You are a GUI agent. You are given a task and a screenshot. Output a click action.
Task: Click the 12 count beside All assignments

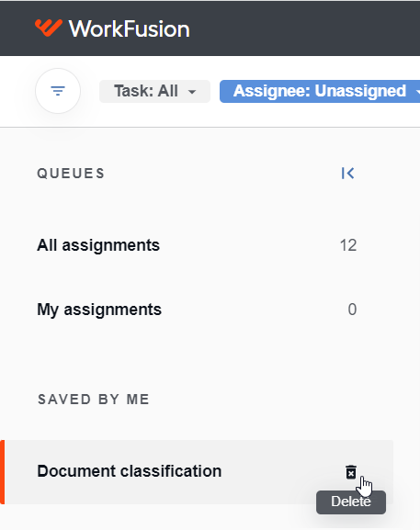pyautogui.click(x=348, y=245)
